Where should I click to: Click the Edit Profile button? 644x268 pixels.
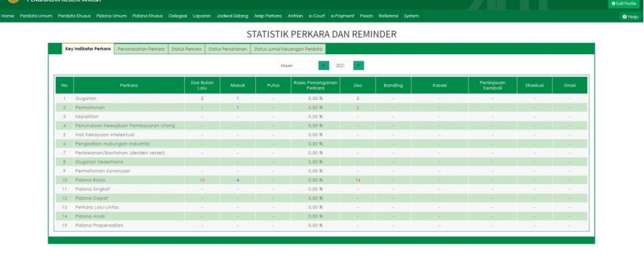(x=623, y=3)
